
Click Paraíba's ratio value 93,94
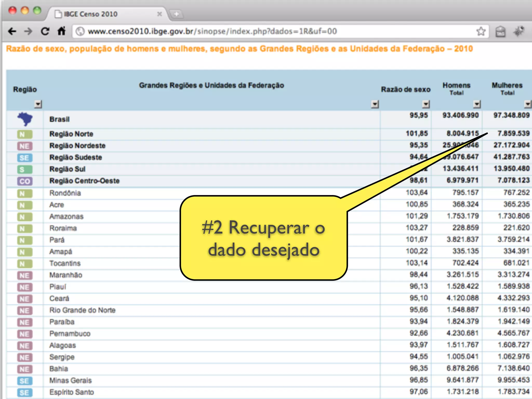coord(418,321)
